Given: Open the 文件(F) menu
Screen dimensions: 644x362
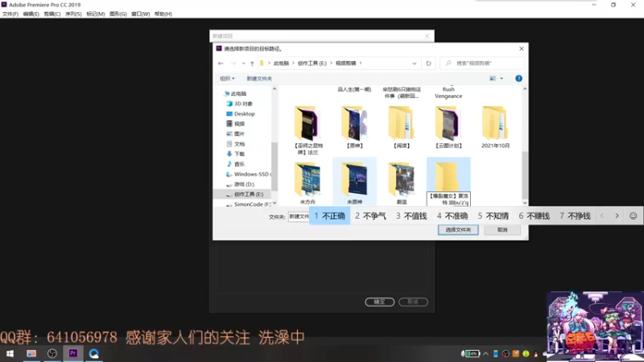Looking at the screenshot, I should point(10,14).
